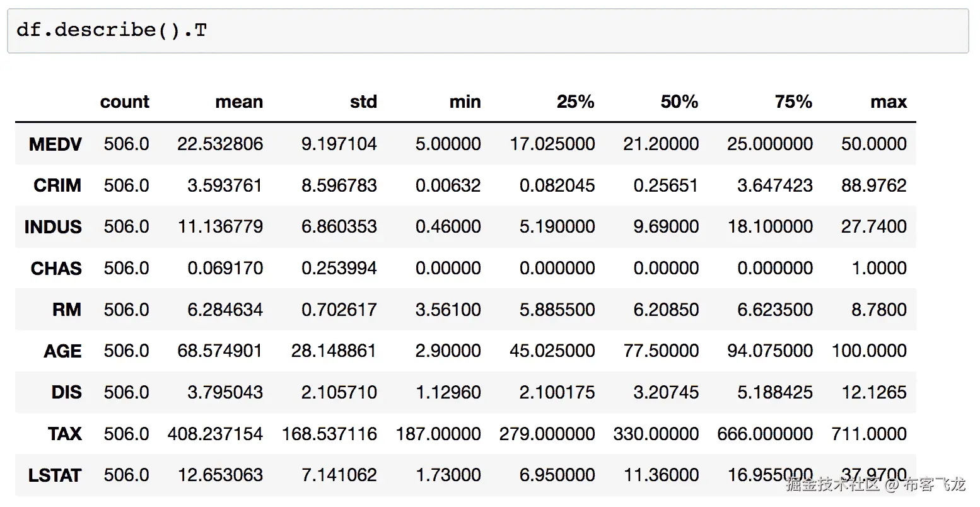Viewport: 980px width, 507px height.
Task: Click the 88.9762 max value for CRIM
Action: pos(873,185)
